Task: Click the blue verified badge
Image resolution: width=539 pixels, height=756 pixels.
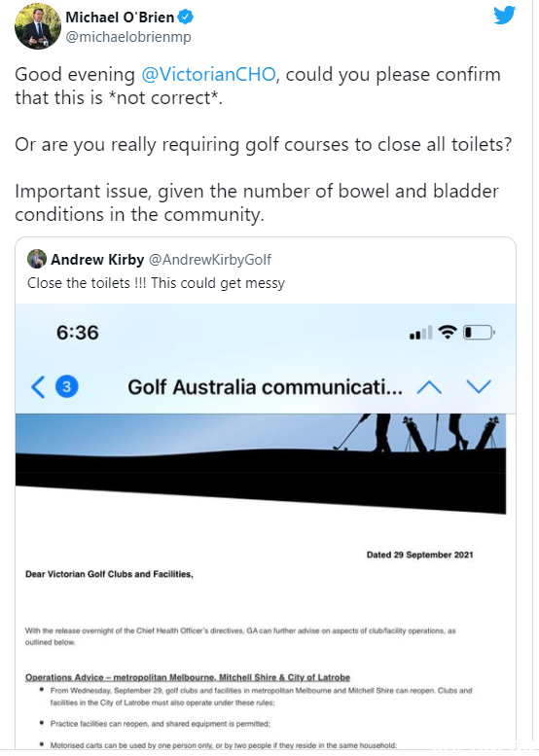Action: [186, 18]
